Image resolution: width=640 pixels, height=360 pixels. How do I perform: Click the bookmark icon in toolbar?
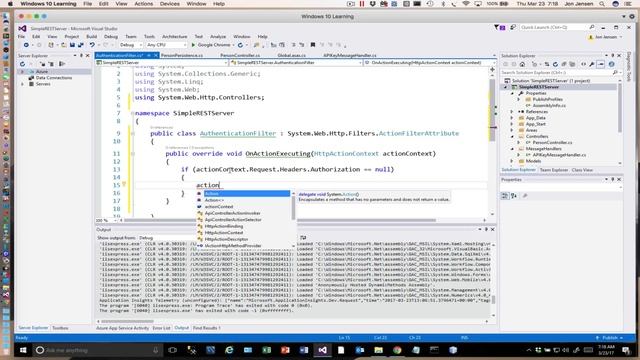[313, 45]
